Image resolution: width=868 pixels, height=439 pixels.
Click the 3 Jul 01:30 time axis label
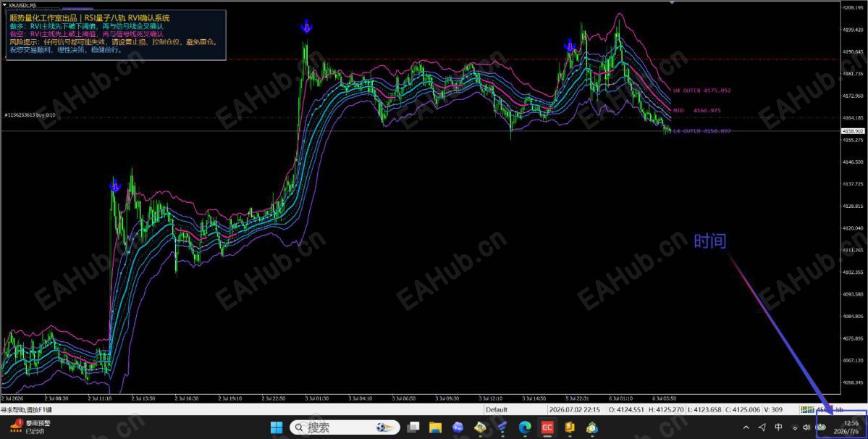click(x=316, y=398)
